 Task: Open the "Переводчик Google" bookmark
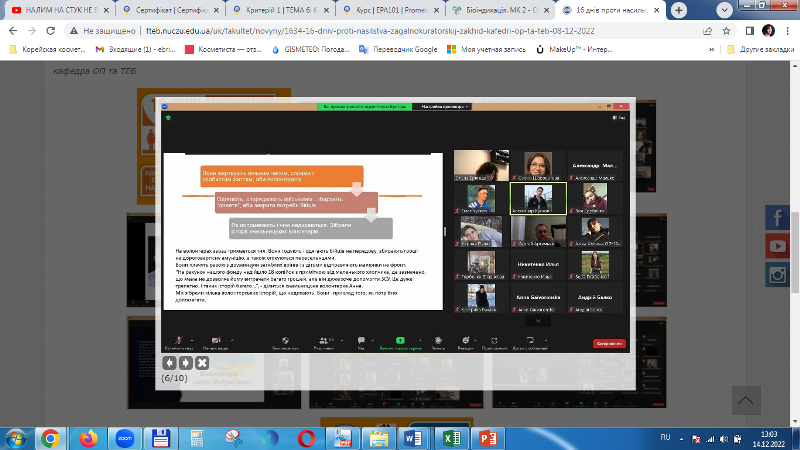coord(398,49)
